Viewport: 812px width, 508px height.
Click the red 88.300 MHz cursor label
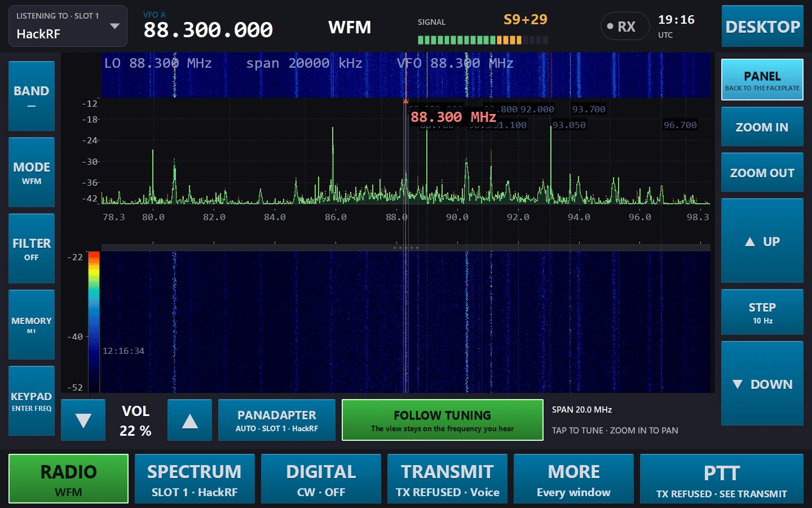point(453,117)
